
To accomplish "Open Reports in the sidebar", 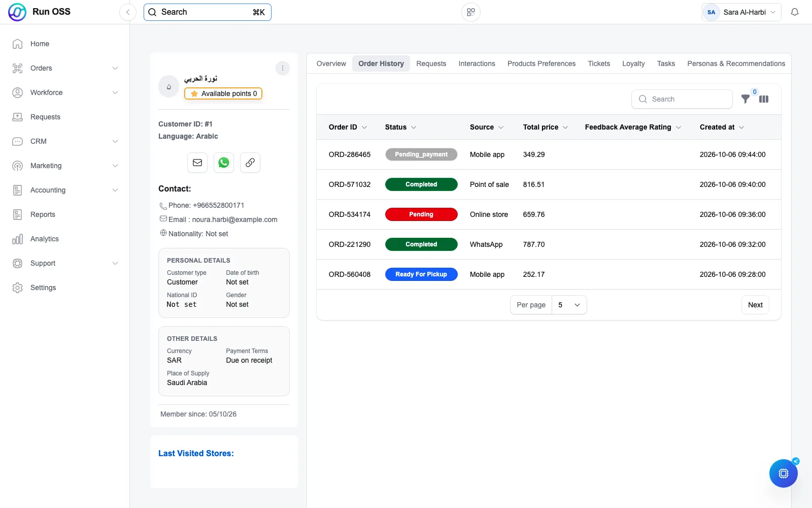I will (x=65, y=214).
